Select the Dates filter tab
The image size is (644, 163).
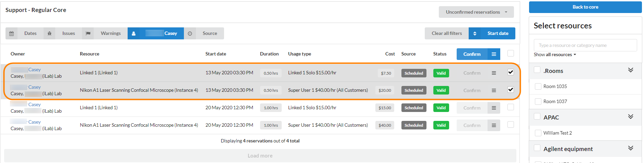[30, 34]
